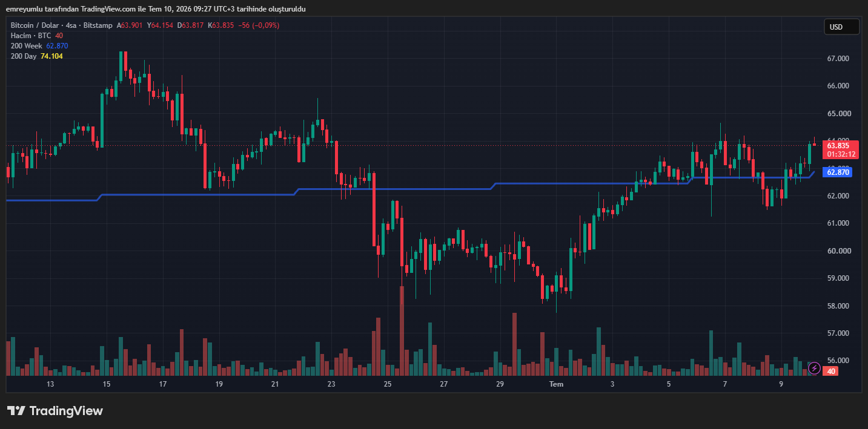Click the date label 7 on time axis

(725, 384)
